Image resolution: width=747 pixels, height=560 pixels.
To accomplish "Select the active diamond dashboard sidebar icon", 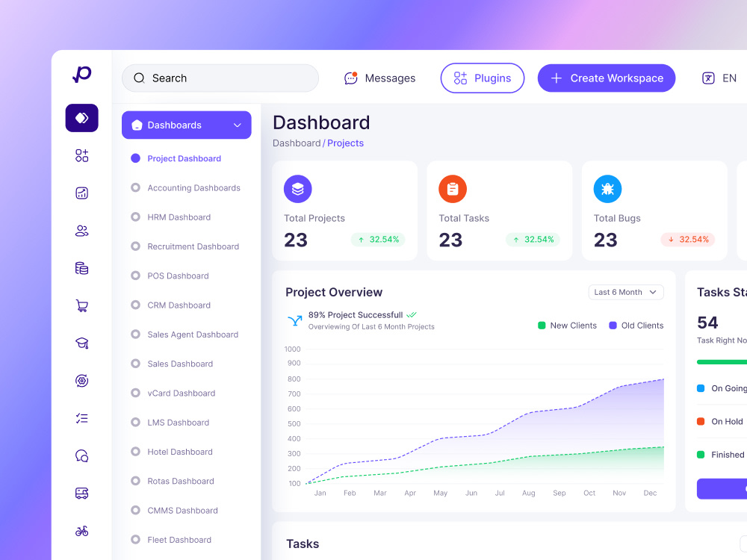I will pos(82,118).
